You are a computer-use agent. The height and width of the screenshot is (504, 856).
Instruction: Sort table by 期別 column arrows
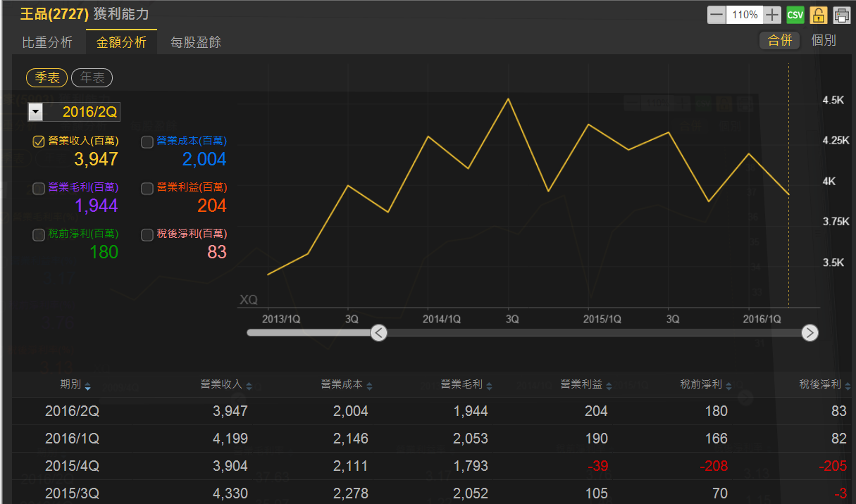[87, 386]
